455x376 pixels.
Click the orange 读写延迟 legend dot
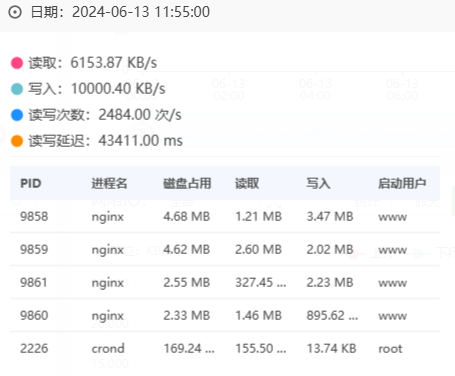(x=17, y=141)
